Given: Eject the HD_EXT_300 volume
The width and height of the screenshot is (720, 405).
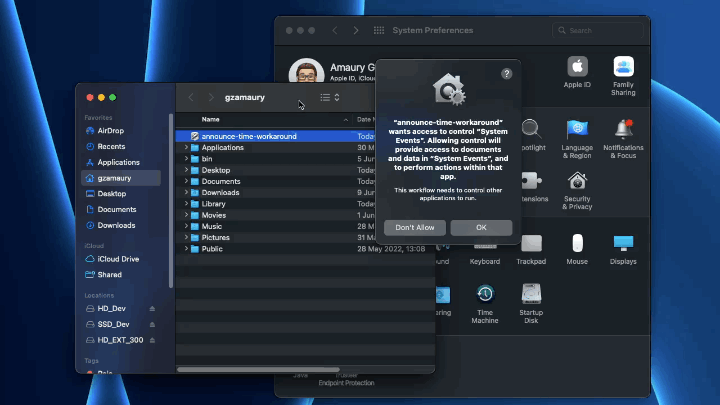Looking at the screenshot, I should tap(152, 340).
